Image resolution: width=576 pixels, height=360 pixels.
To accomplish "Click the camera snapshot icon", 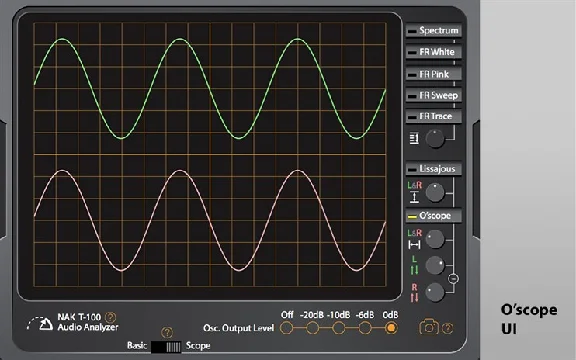I will point(429,327).
